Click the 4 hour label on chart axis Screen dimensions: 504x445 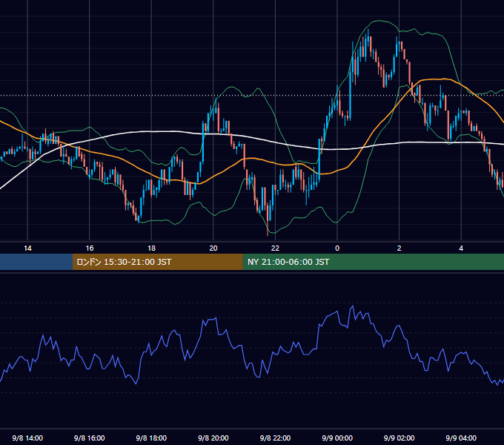pyautogui.click(x=461, y=248)
